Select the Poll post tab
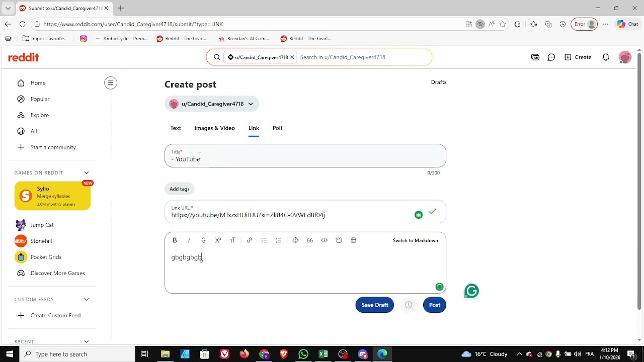 [x=277, y=128]
